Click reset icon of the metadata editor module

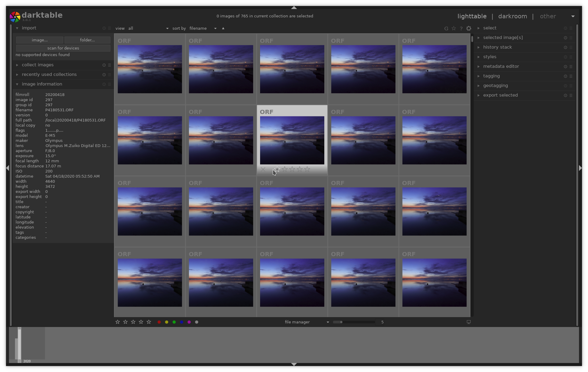click(565, 67)
